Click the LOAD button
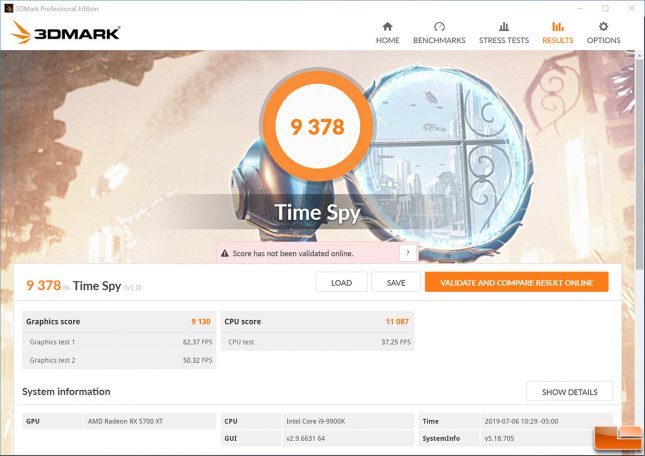645x456 pixels. [x=341, y=282]
